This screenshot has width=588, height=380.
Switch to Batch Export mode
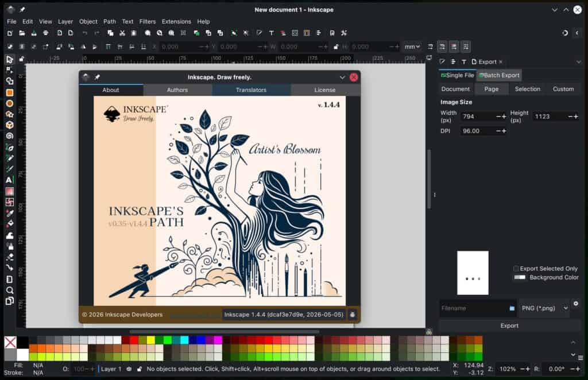499,75
